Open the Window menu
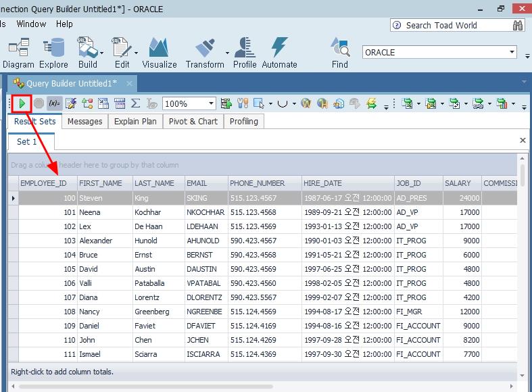532x392 pixels. click(31, 24)
